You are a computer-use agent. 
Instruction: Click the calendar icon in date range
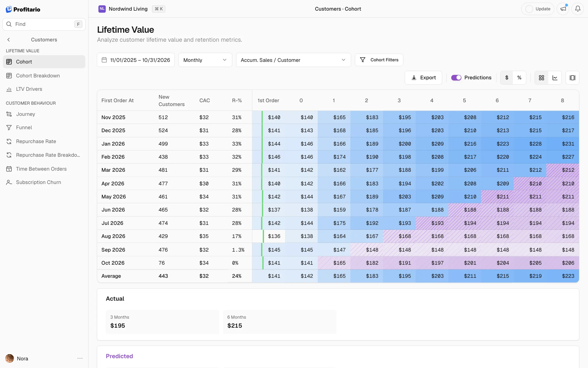(x=104, y=60)
